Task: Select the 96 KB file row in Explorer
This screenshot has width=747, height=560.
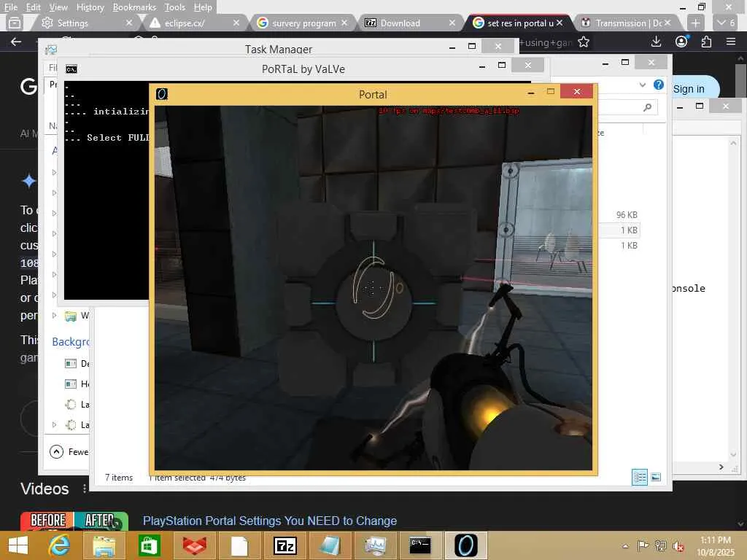Action: coord(619,215)
